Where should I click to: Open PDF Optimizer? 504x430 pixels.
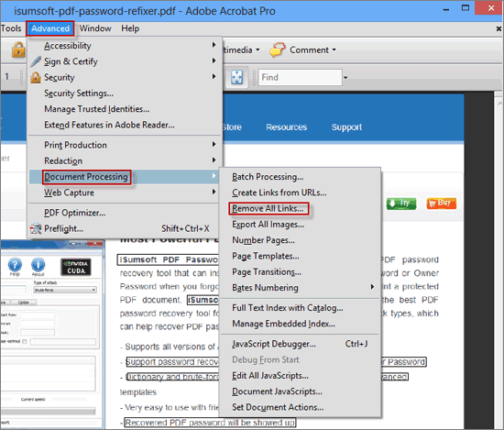tap(124, 213)
